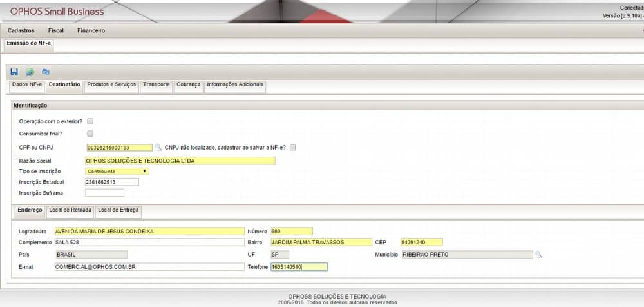Select the Endereço sub-tab

pos(30,212)
